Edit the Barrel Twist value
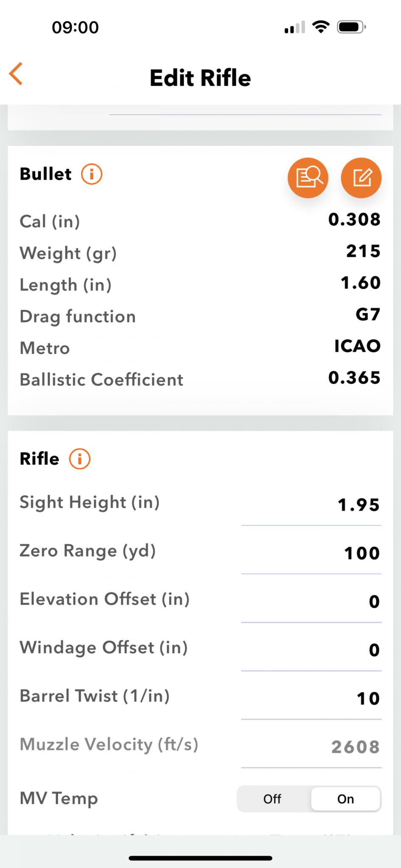401x868 pixels. pos(312,698)
